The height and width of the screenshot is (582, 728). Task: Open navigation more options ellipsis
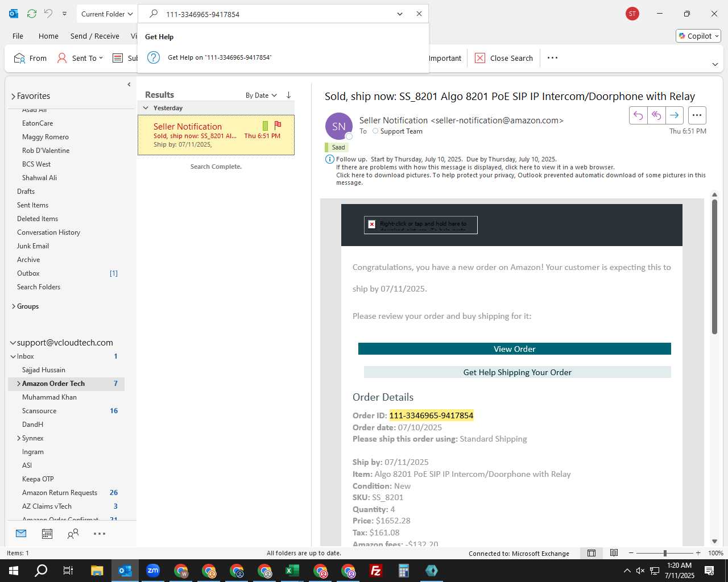[100, 534]
